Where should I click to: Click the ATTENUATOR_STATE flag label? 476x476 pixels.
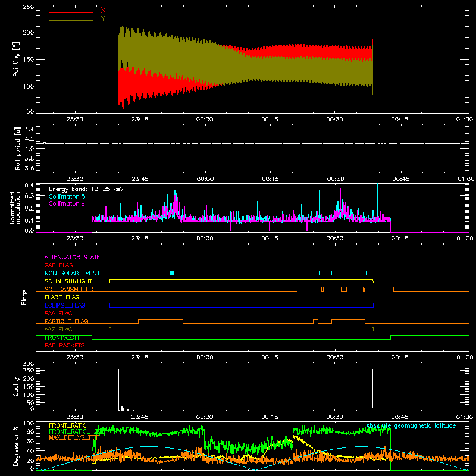72,257
